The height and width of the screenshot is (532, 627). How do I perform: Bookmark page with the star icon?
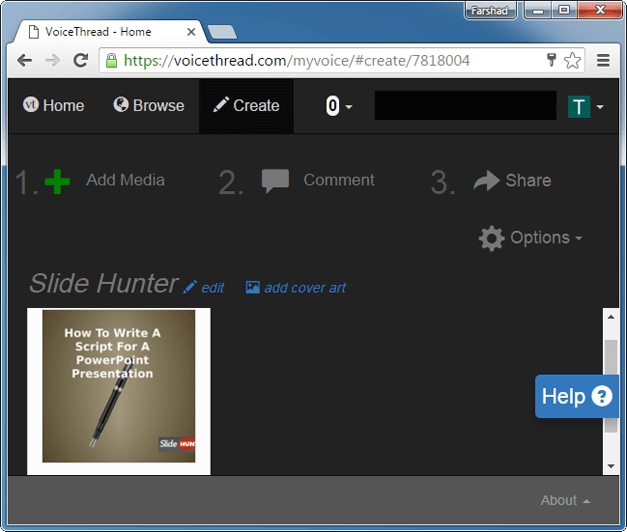tap(572, 61)
